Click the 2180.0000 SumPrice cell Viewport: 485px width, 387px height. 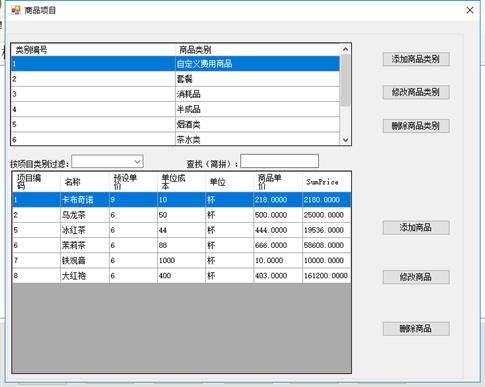327,200
